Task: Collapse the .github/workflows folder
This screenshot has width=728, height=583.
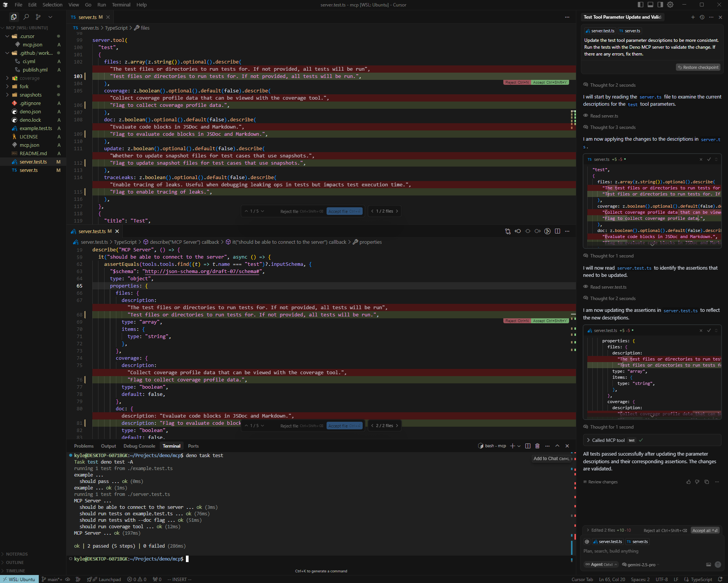Action: click(7, 53)
